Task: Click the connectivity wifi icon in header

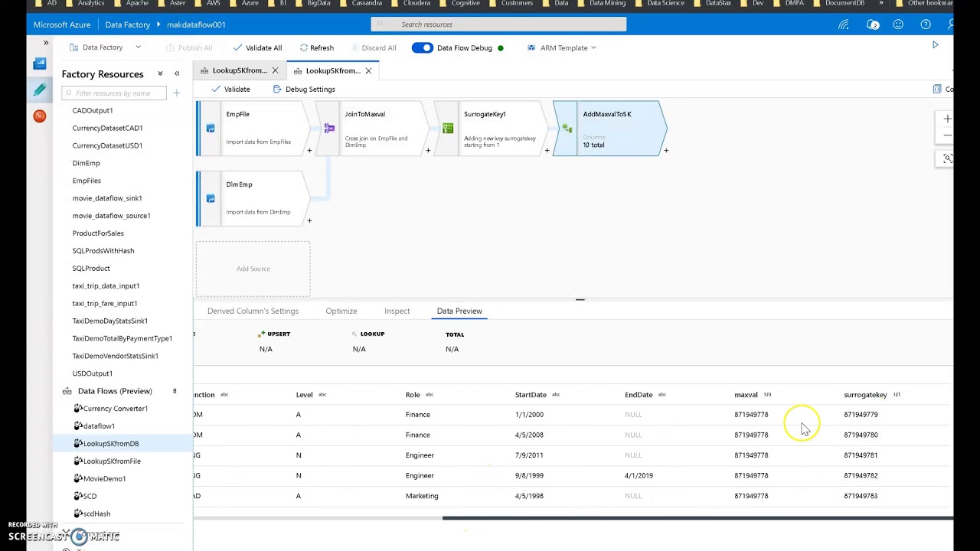Action: coord(844,24)
